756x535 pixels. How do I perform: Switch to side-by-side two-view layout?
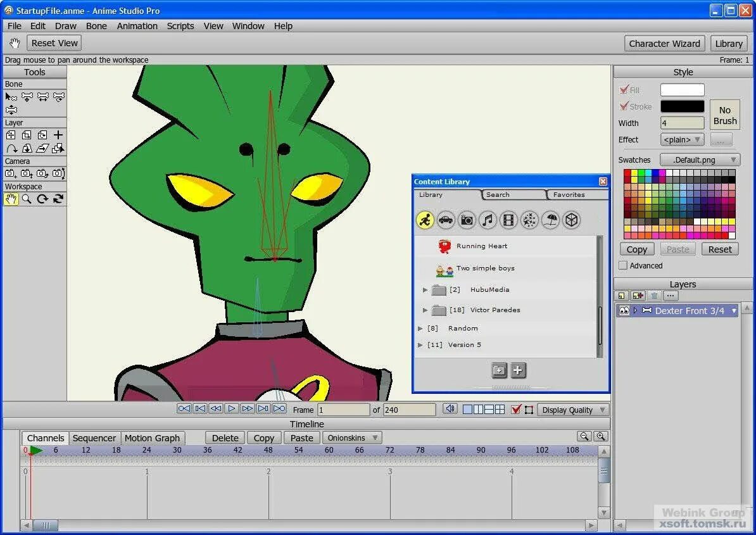tap(478, 410)
